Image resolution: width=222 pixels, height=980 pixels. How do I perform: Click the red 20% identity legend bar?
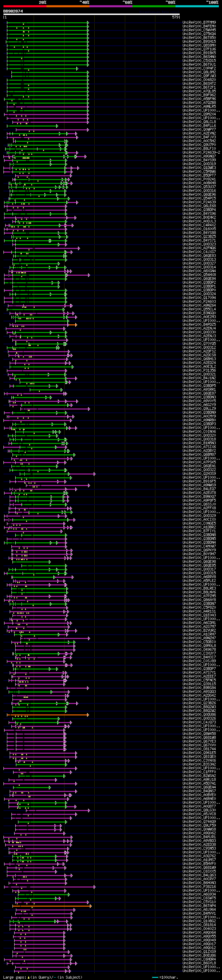tap(25, 6)
